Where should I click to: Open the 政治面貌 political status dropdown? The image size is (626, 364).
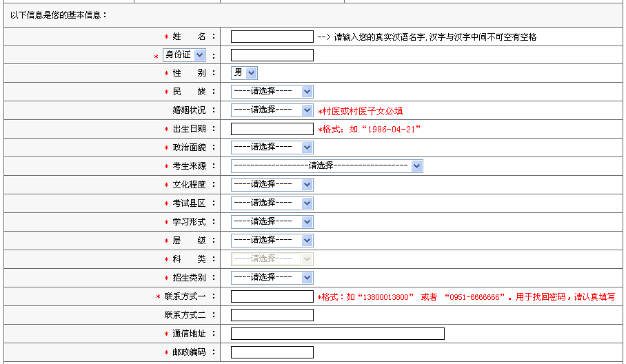click(x=272, y=147)
